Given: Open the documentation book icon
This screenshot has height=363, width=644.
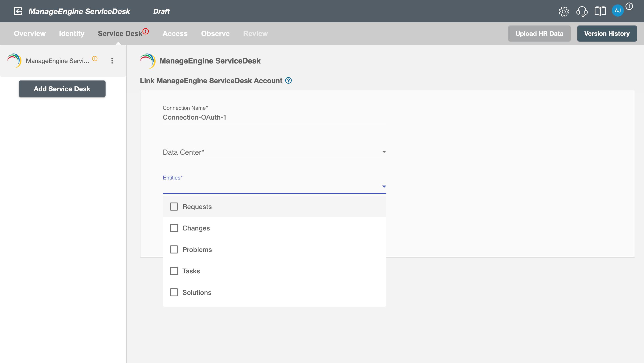Looking at the screenshot, I should click(x=600, y=11).
